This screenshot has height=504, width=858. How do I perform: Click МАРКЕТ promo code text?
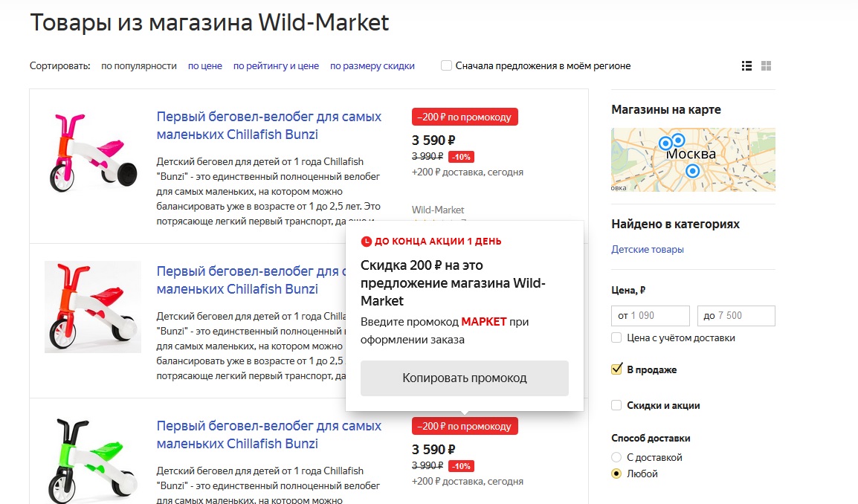[x=484, y=322]
